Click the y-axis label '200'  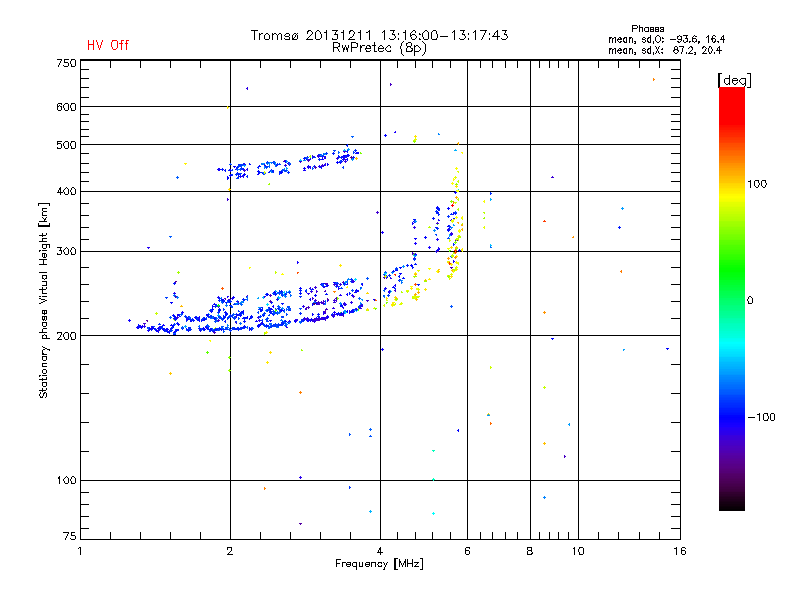[66, 336]
